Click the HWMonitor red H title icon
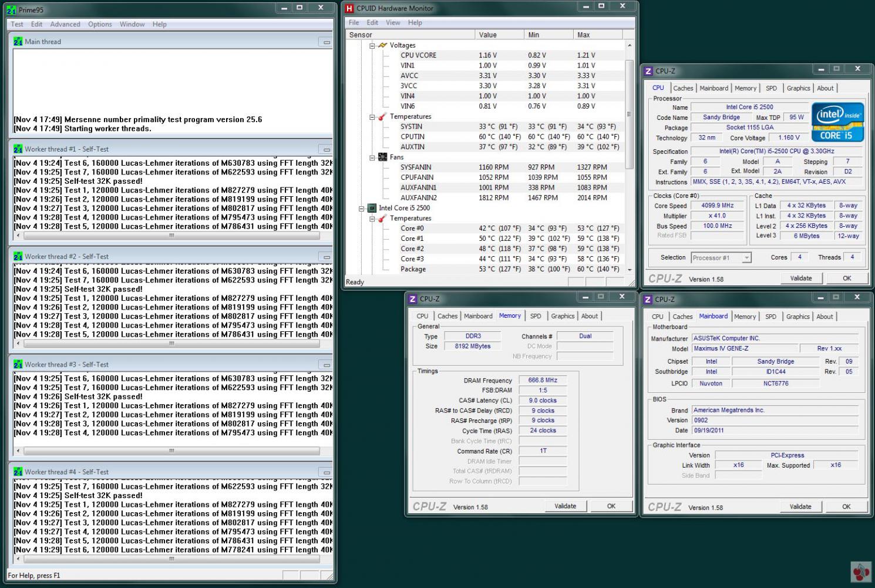The image size is (875, 588). point(349,8)
